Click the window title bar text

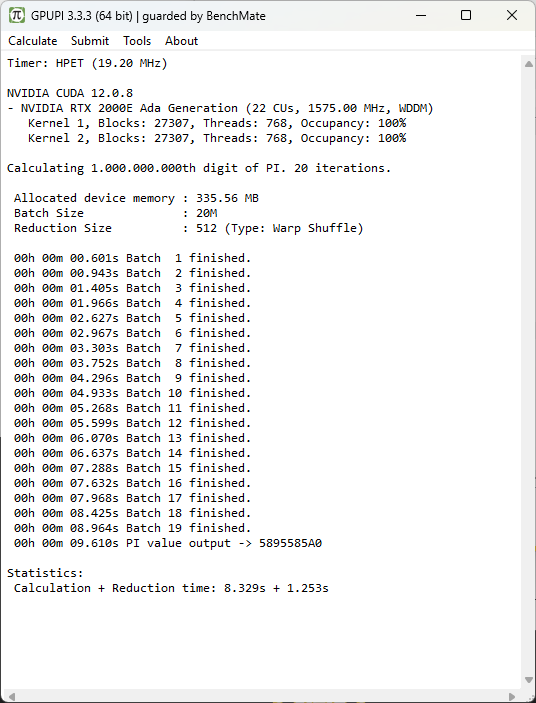pos(148,16)
